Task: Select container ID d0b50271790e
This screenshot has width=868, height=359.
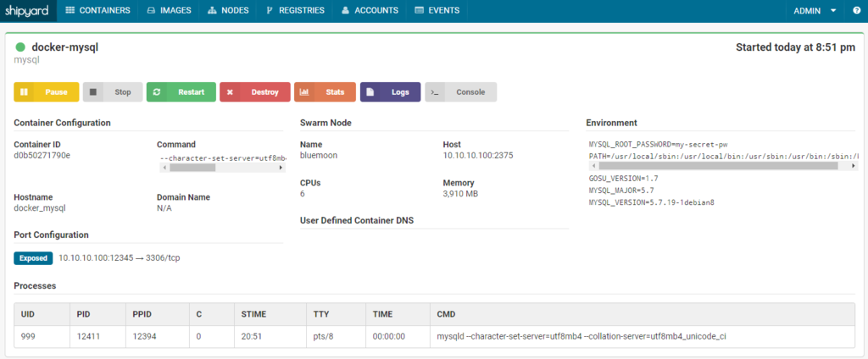Action: click(x=42, y=156)
